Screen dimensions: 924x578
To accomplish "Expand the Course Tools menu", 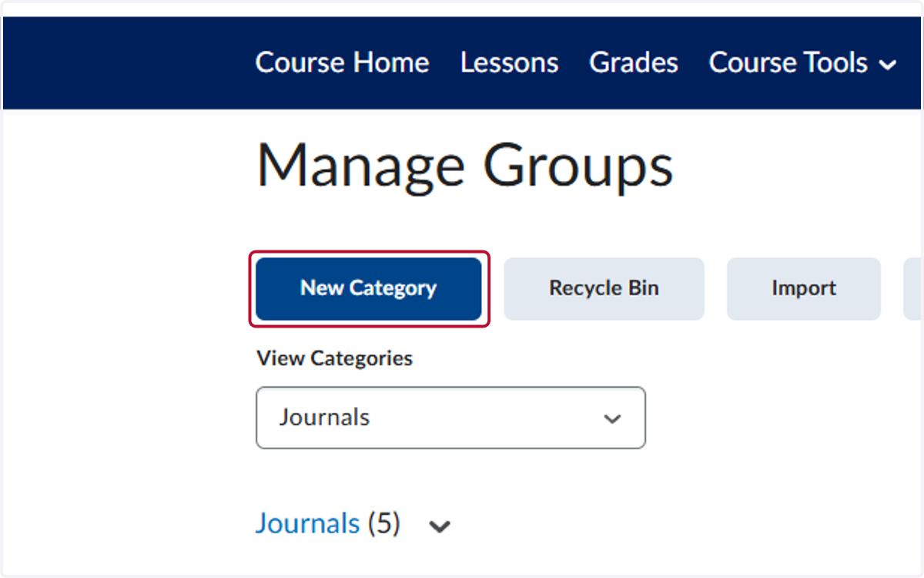I will [802, 62].
